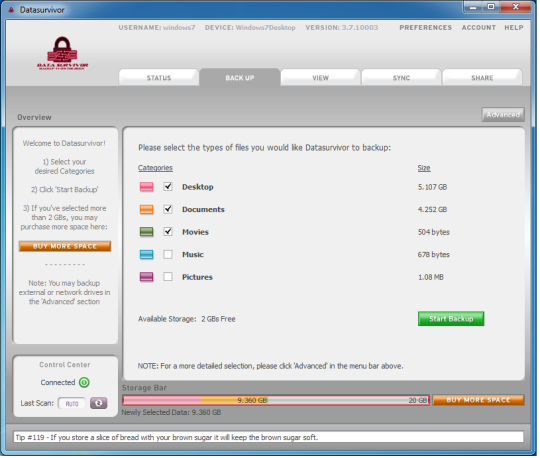This screenshot has height=458, width=540.
Task: Go to the Sync tab
Action: coord(402,78)
